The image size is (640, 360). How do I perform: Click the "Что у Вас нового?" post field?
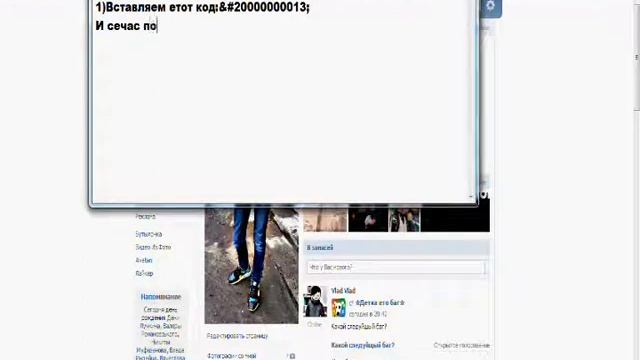click(396, 267)
